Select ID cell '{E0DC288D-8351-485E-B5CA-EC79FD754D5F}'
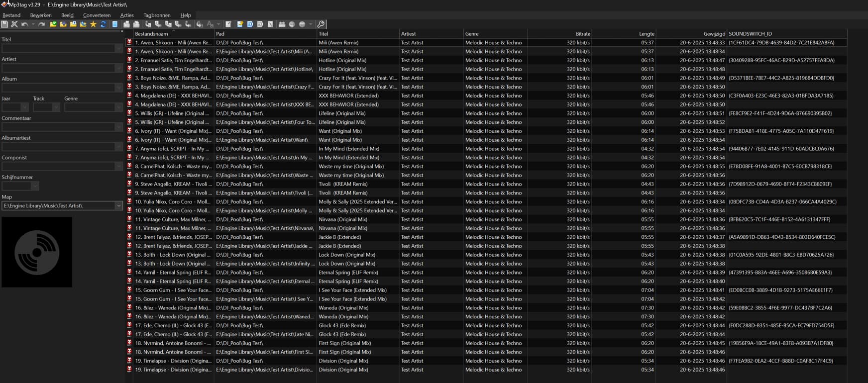Image resolution: width=868 pixels, height=383 pixels. pyautogui.click(x=781, y=325)
